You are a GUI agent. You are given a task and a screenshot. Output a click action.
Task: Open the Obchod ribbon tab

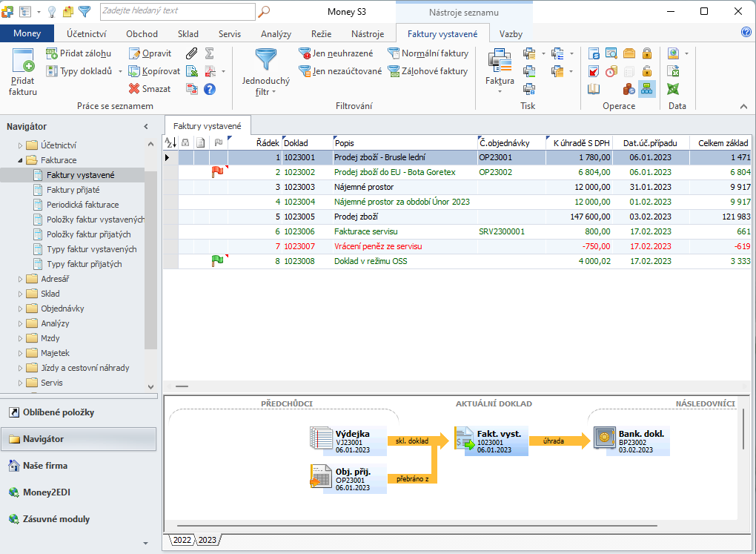click(142, 34)
